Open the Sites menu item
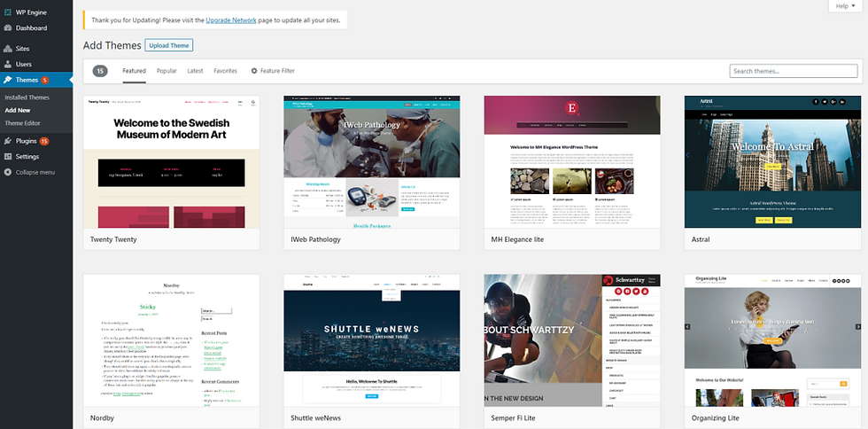This screenshot has width=868, height=429. [36, 49]
